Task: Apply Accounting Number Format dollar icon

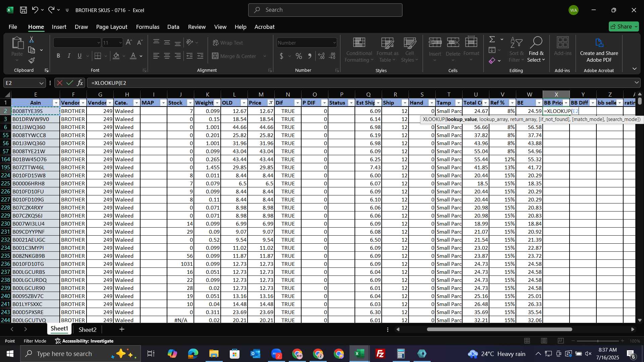Action: click(281, 56)
